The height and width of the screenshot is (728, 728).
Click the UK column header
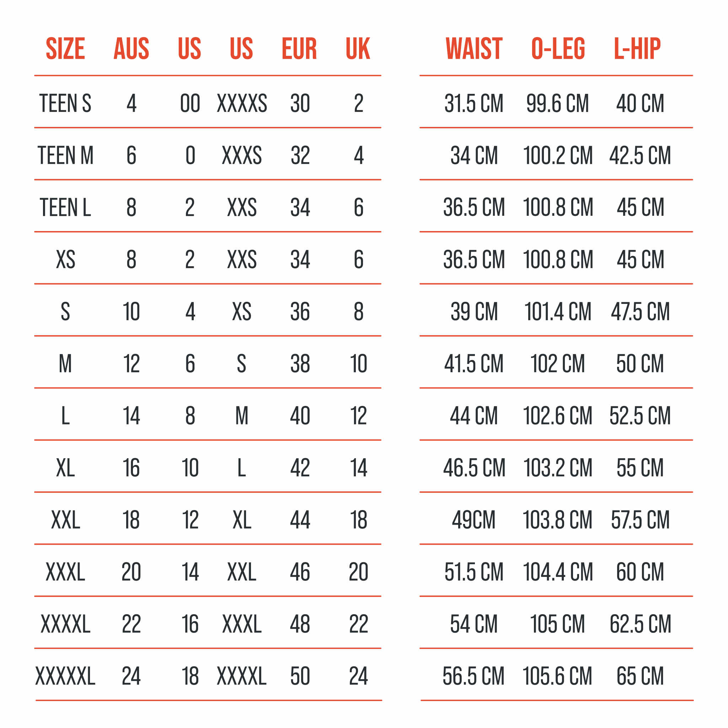(358, 49)
